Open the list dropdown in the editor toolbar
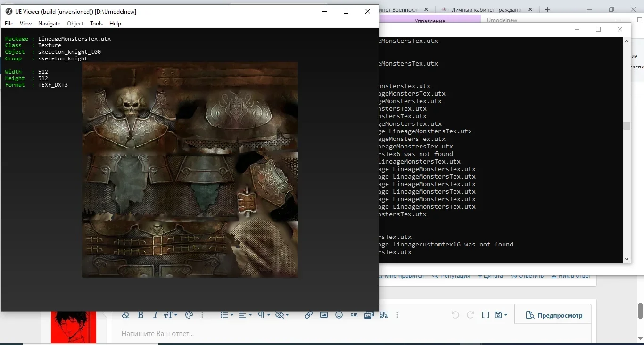Viewport: 644px width, 345px height. click(x=227, y=315)
